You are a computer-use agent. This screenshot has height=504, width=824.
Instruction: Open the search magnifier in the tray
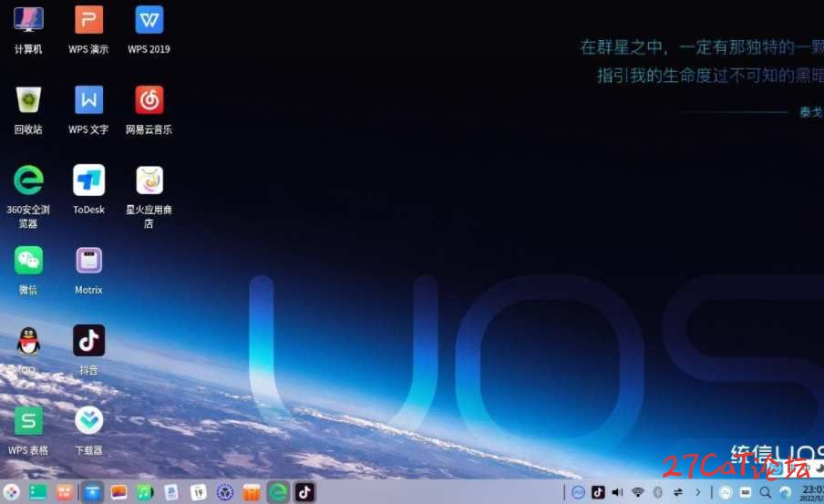point(766,492)
